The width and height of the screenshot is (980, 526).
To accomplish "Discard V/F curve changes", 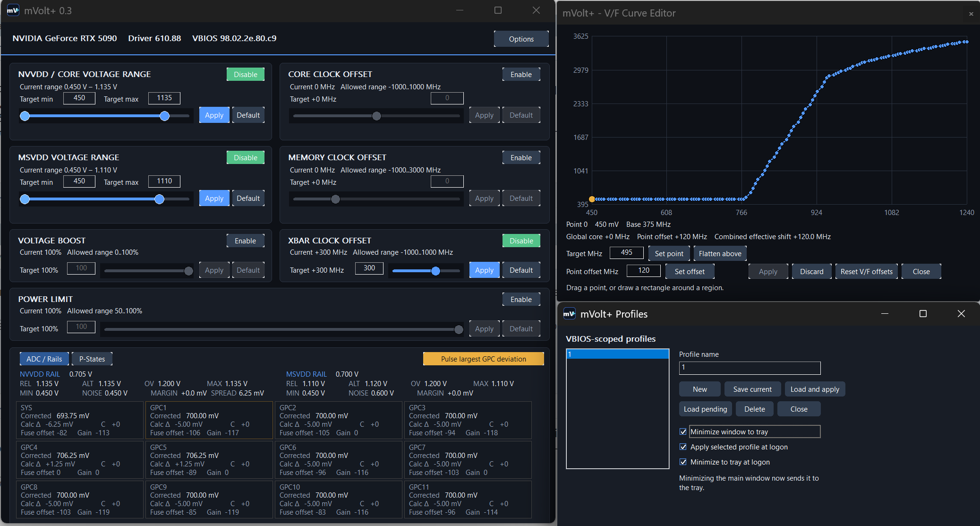I will pyautogui.click(x=812, y=271).
